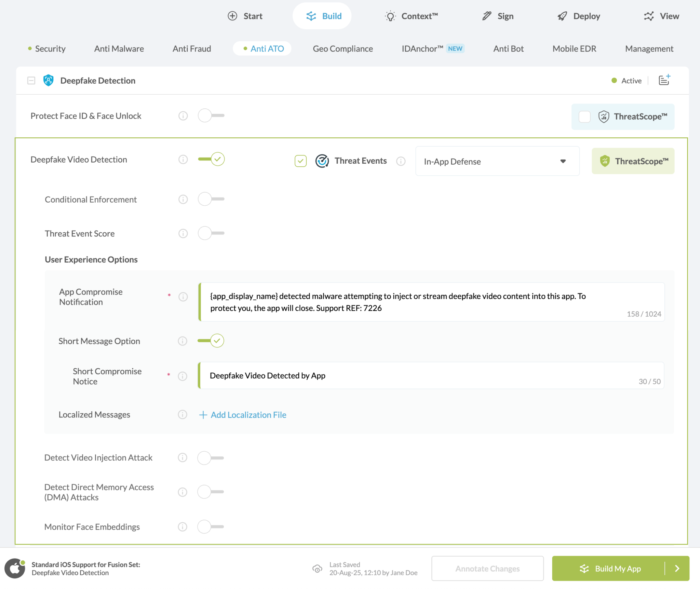Screen dimensions: 700x589
Task: Turn on Detect Video Injection Attack
Action: click(x=210, y=458)
